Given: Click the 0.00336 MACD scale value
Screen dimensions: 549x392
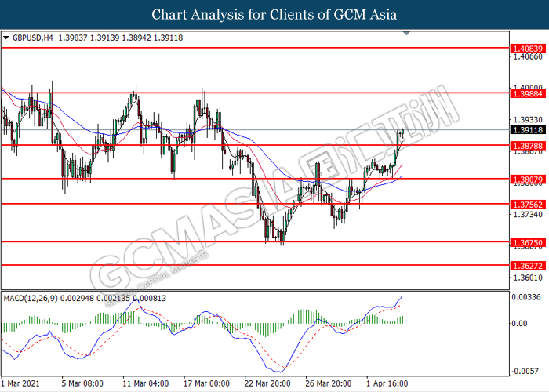Looking at the screenshot, I should [526, 297].
